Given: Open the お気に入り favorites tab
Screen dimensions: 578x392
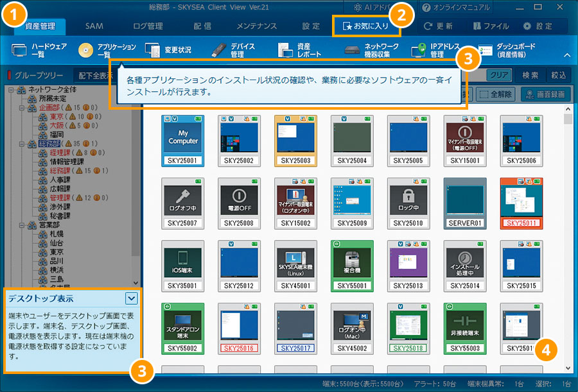Looking at the screenshot, I should coord(366,26).
